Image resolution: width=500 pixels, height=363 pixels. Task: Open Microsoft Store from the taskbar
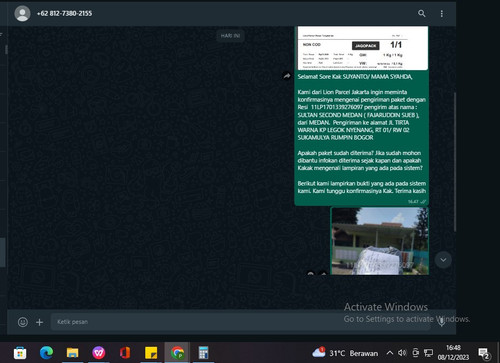[x=20, y=353]
